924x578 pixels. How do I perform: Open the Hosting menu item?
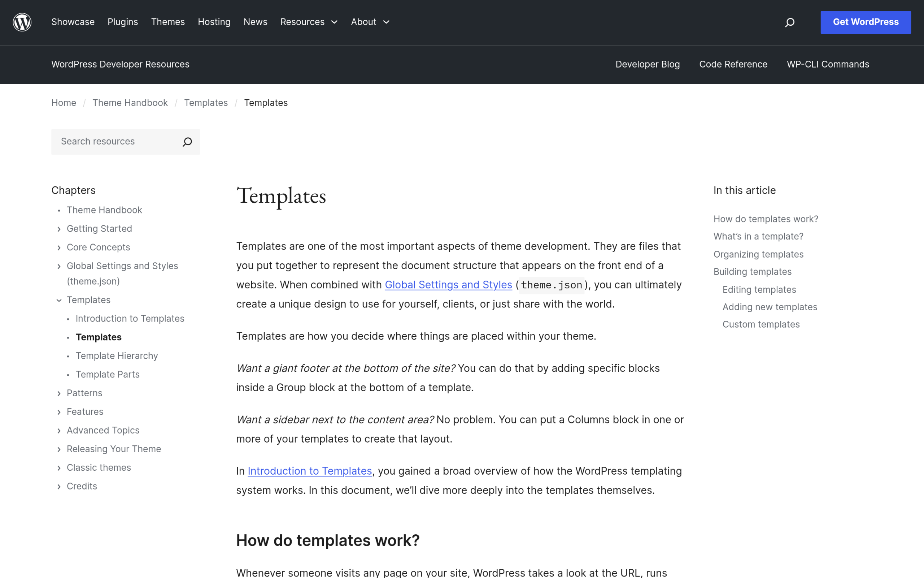coord(214,22)
